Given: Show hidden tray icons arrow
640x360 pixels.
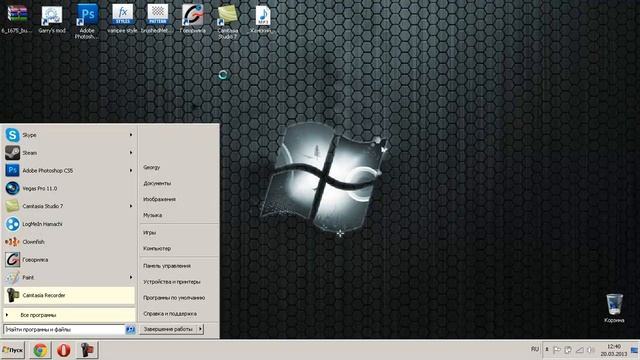Looking at the screenshot, I should click(547, 349).
